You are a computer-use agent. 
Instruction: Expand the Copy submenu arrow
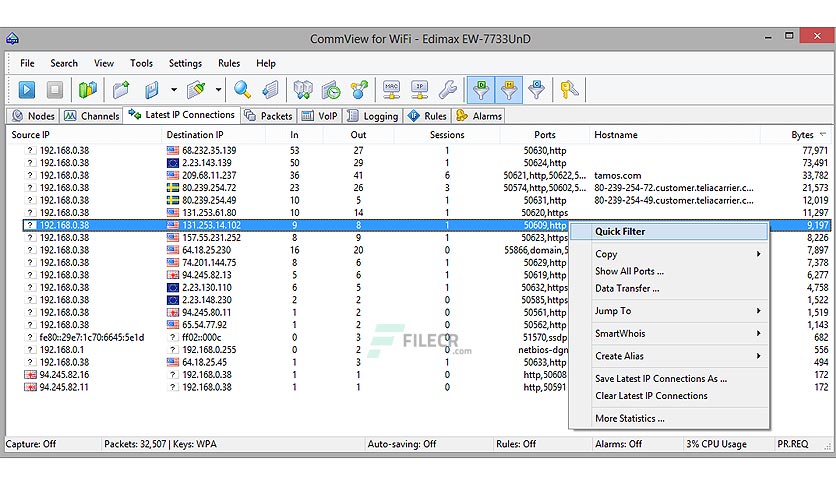point(758,254)
